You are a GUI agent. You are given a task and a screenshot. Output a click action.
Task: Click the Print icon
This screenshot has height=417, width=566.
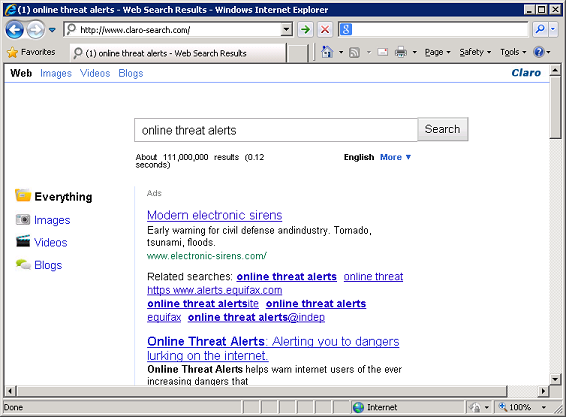coord(401,52)
